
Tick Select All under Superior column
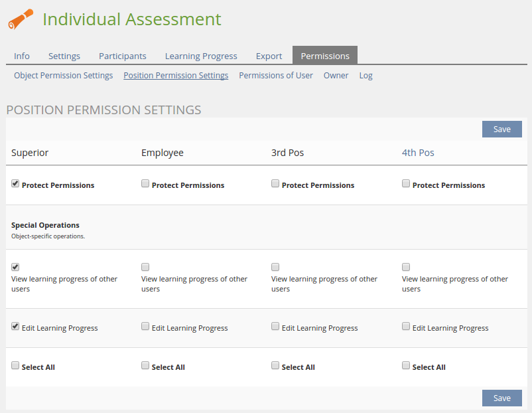15,366
